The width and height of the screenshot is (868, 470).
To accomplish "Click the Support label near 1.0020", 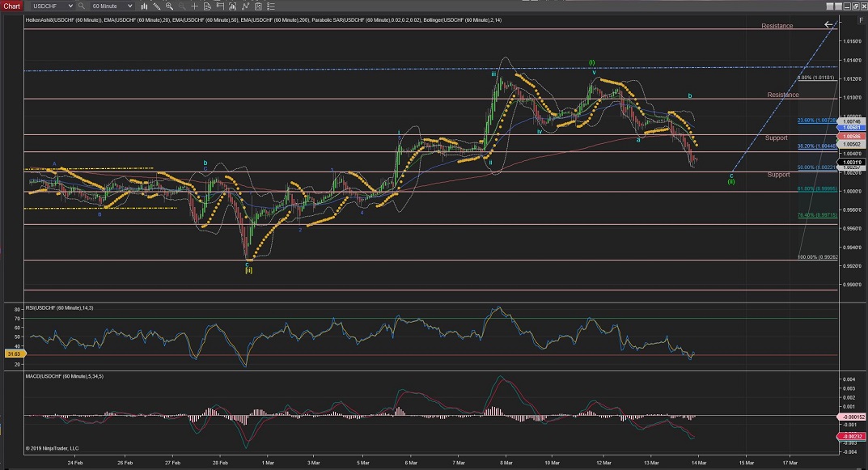I will (x=778, y=175).
